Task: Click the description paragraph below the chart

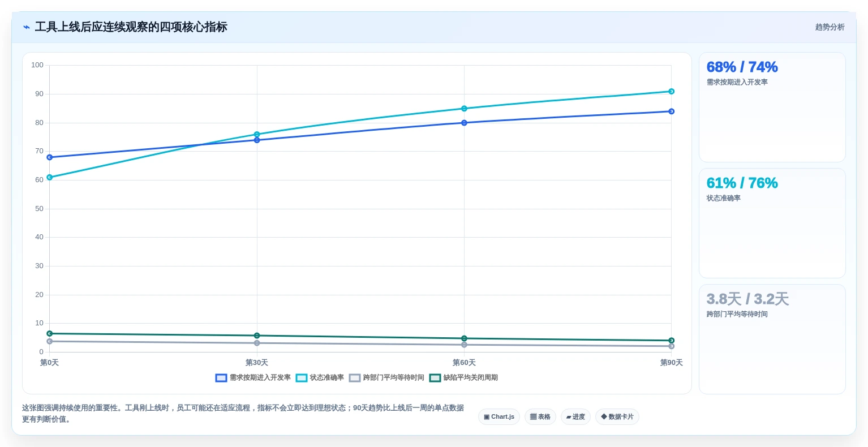Action: click(x=243, y=414)
